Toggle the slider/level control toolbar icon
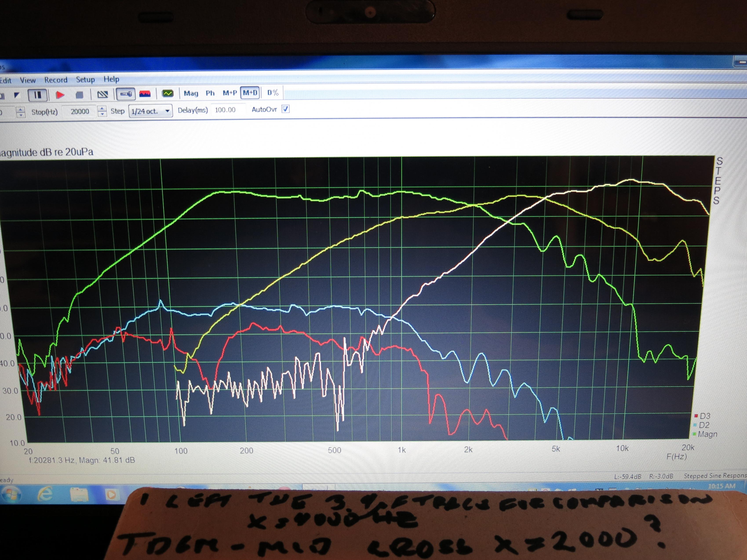 point(126,94)
